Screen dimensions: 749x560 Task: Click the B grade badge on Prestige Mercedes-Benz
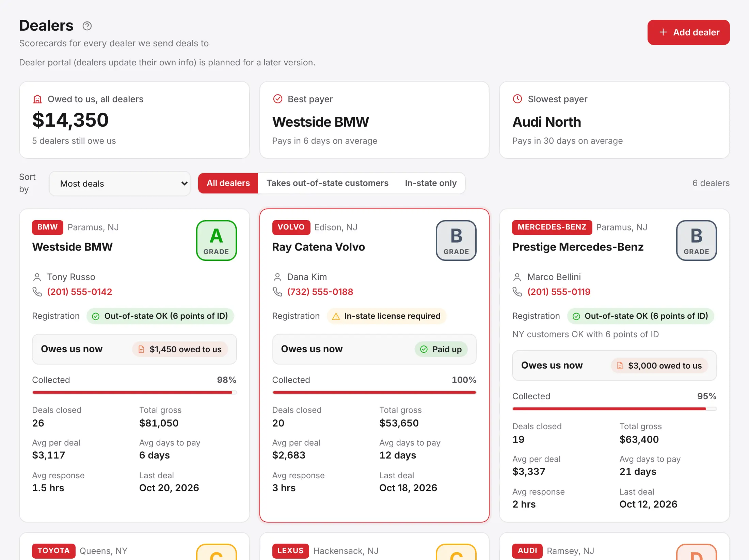coord(696,240)
